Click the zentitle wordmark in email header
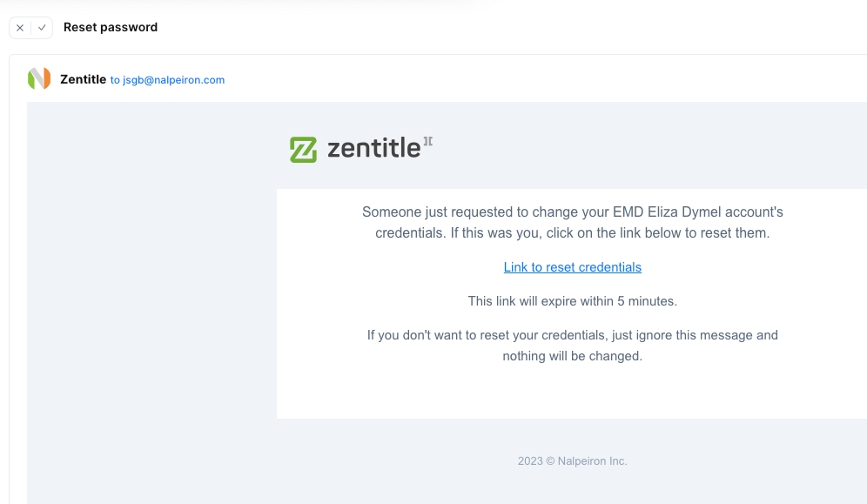The height and width of the screenshot is (504, 867). [x=373, y=149]
